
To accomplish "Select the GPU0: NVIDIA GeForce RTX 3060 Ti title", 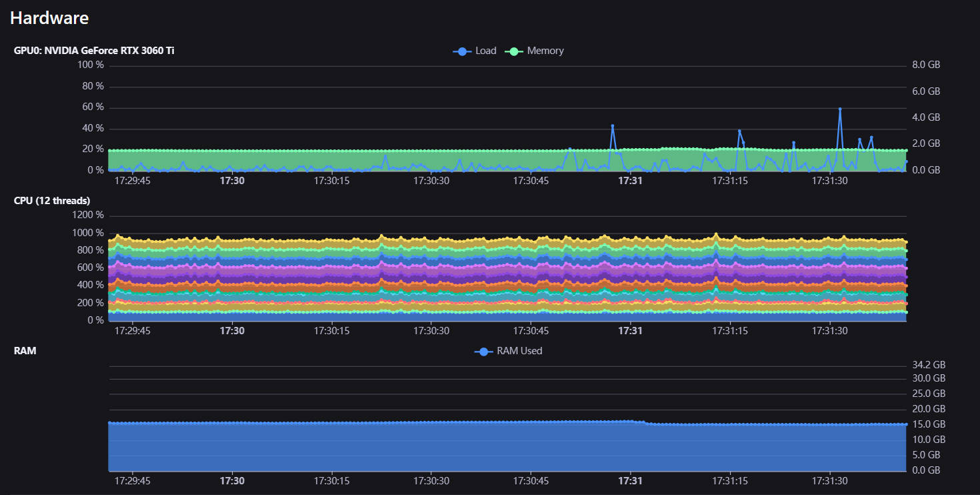I will click(94, 51).
